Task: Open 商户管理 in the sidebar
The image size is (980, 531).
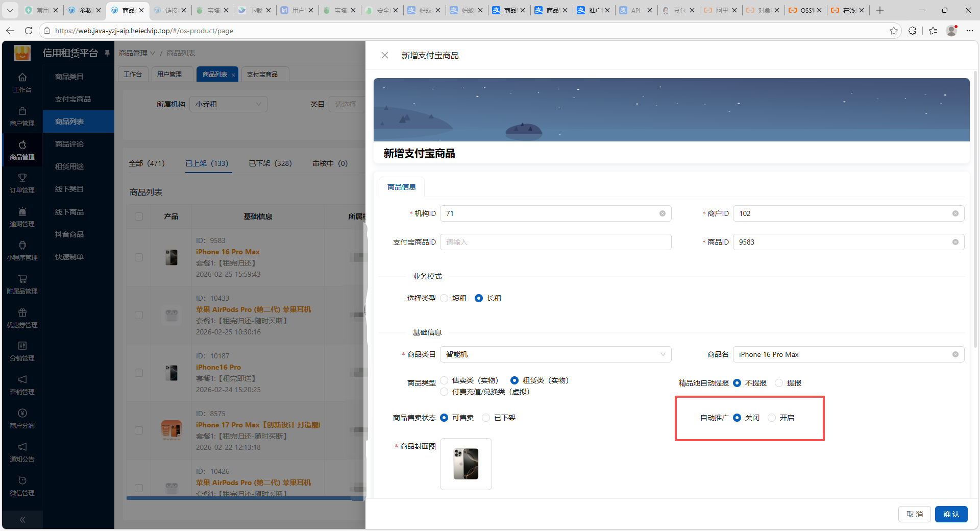Action: [x=22, y=116]
